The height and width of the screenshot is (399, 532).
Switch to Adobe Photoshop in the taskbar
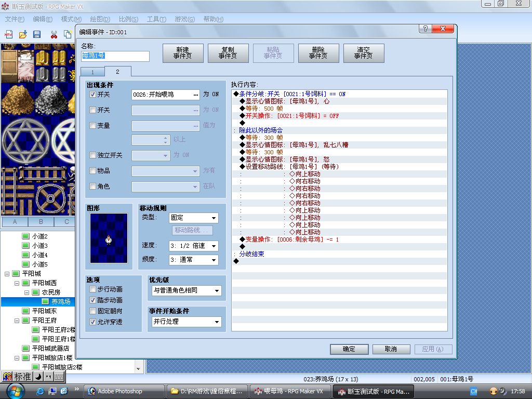[x=124, y=391]
